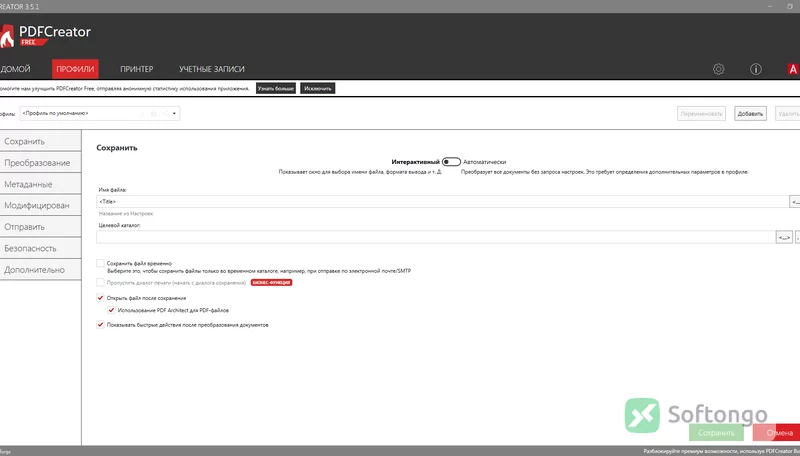800x456 pixels.
Task: Open the Преобразование settings section
Action: tap(40, 163)
